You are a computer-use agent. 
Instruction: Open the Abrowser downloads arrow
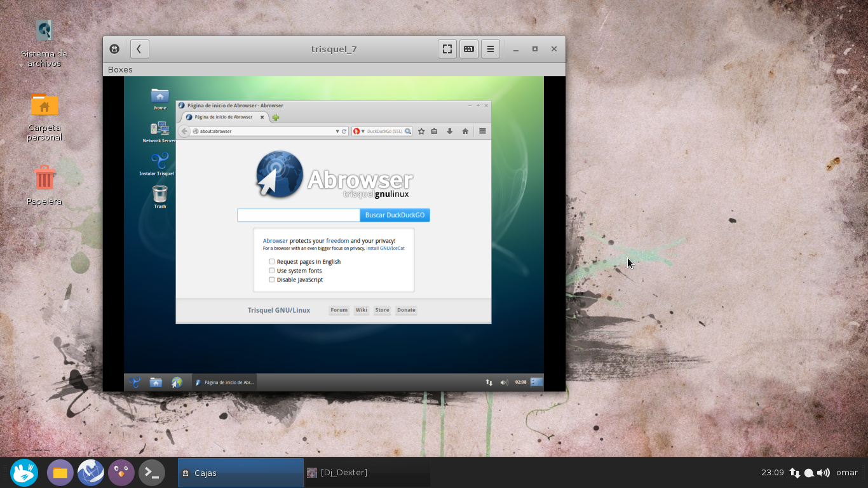coord(450,132)
